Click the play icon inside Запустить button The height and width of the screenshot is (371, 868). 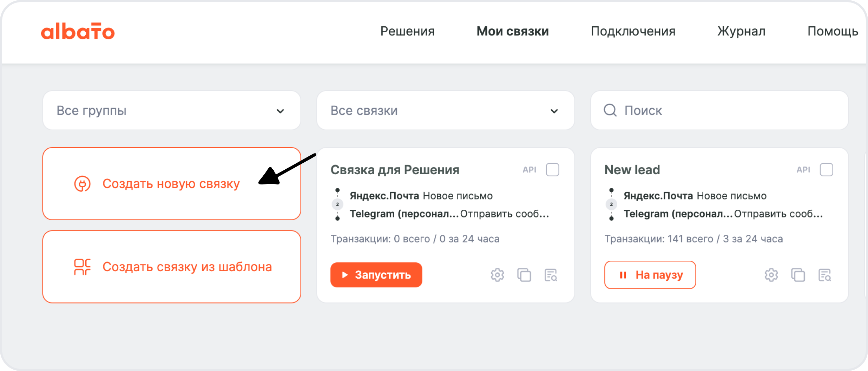[x=345, y=275]
